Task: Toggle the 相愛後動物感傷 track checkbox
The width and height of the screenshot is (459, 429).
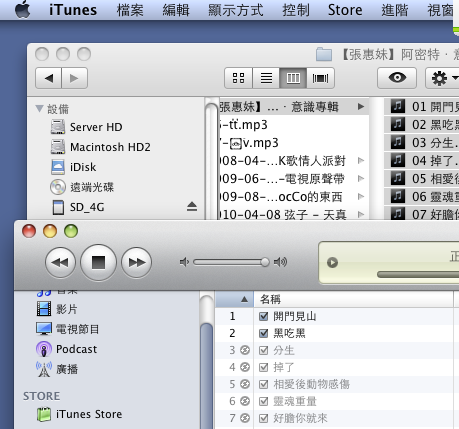Action: 264,384
